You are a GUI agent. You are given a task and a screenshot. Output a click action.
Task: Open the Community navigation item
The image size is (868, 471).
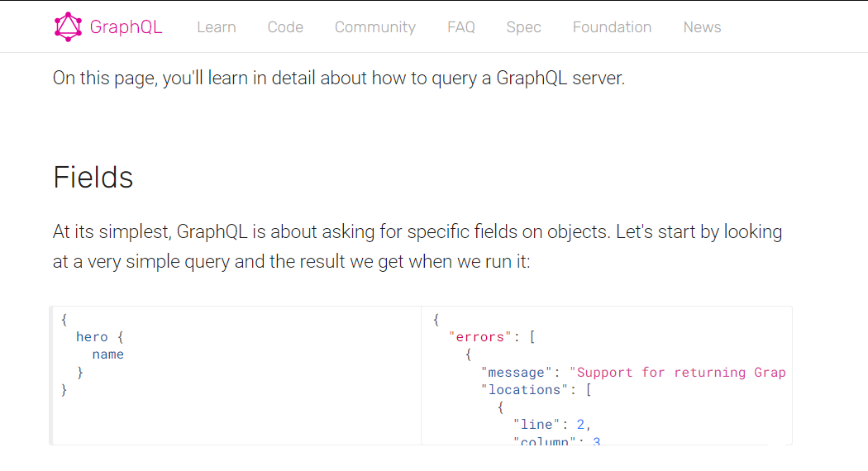tap(375, 27)
